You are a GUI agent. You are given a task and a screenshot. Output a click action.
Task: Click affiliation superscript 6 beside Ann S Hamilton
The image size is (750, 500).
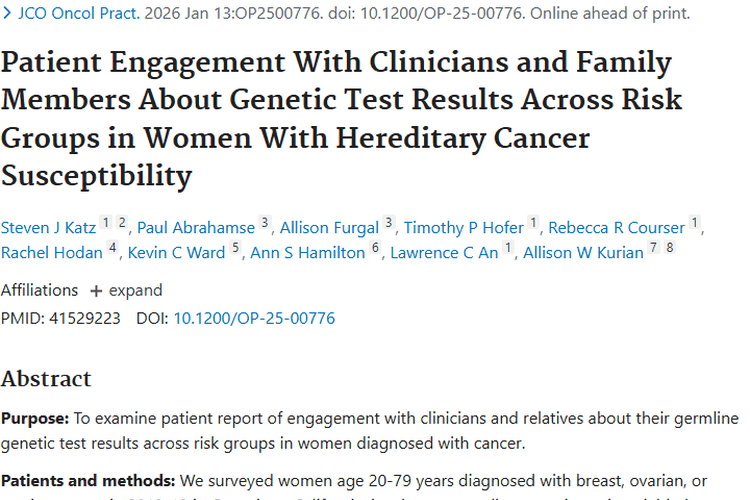pos(375,249)
